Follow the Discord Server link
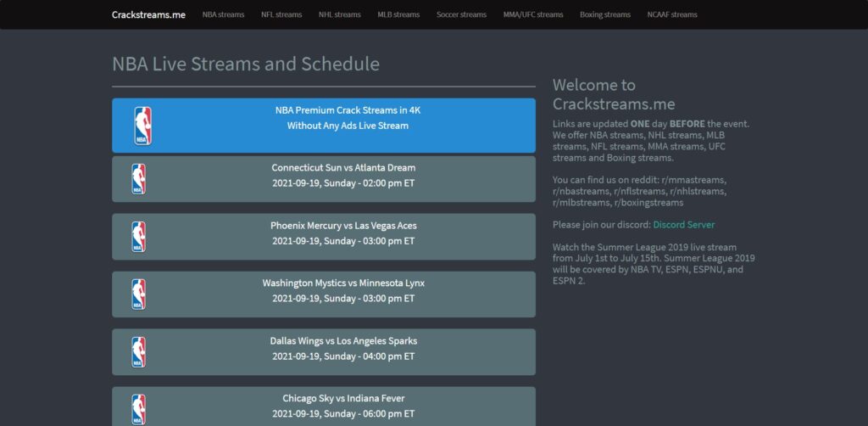Screen dimensions: 868x426 pos(684,225)
